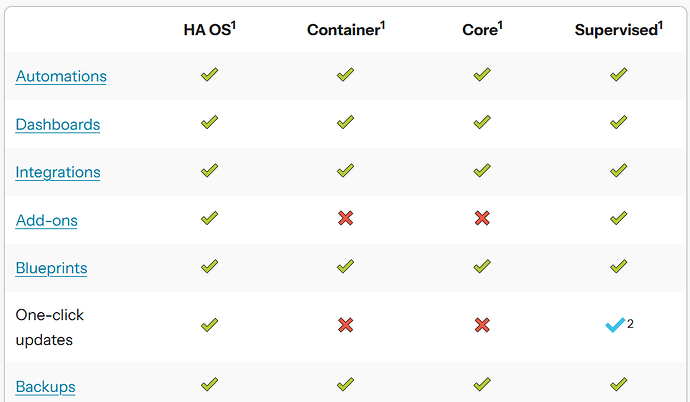Viewport: 690px width, 402px height.
Task: Open the Integrations link
Action: tap(58, 172)
